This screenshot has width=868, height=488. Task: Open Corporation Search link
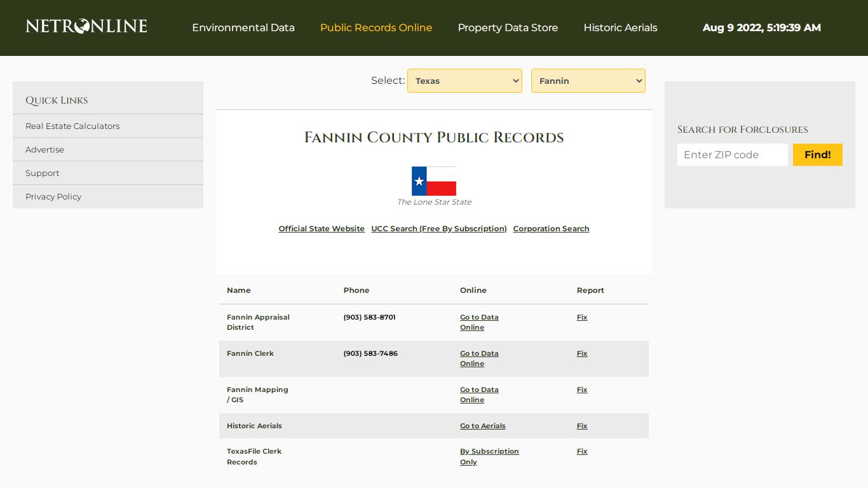pyautogui.click(x=551, y=229)
